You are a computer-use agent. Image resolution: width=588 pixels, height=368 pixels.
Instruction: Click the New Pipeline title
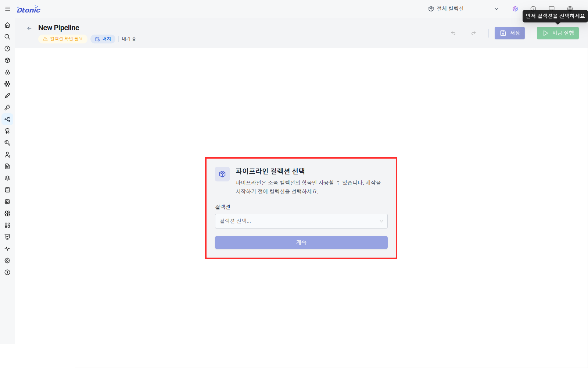tap(59, 28)
